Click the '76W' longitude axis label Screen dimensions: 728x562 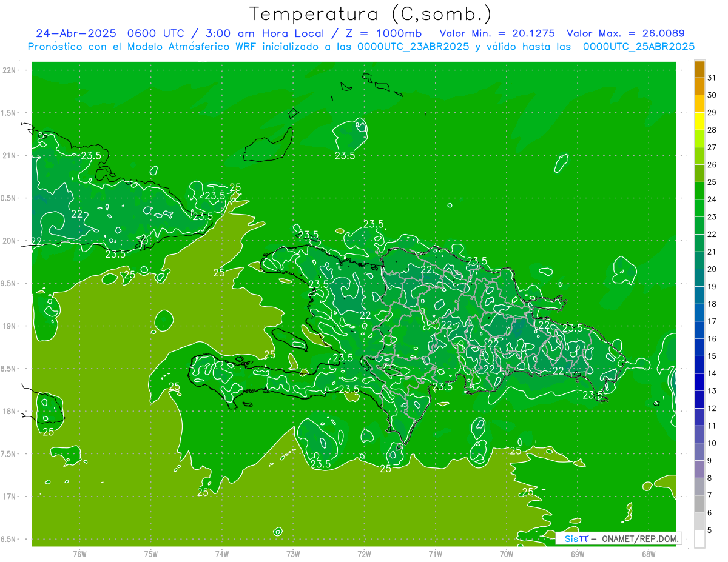pyautogui.click(x=79, y=555)
